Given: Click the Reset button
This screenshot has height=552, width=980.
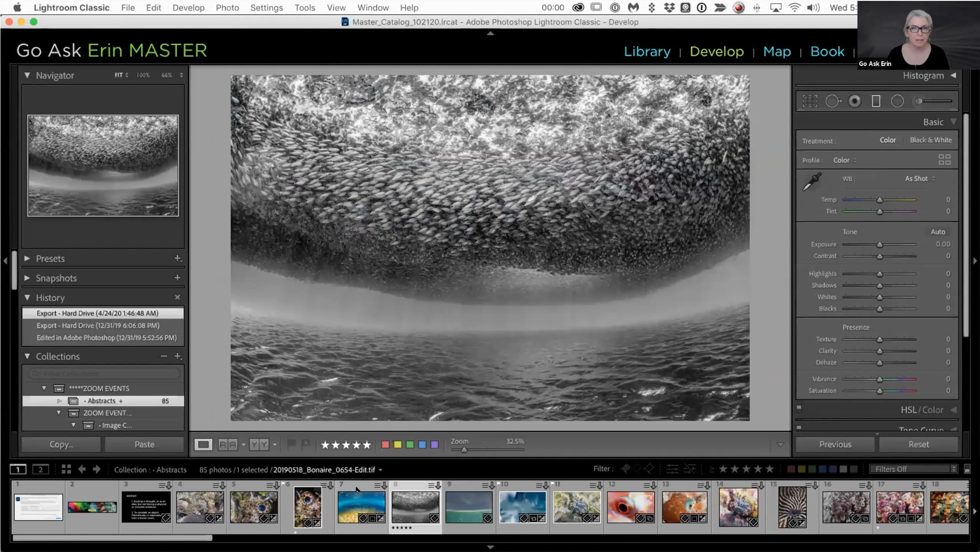Looking at the screenshot, I should (x=918, y=444).
